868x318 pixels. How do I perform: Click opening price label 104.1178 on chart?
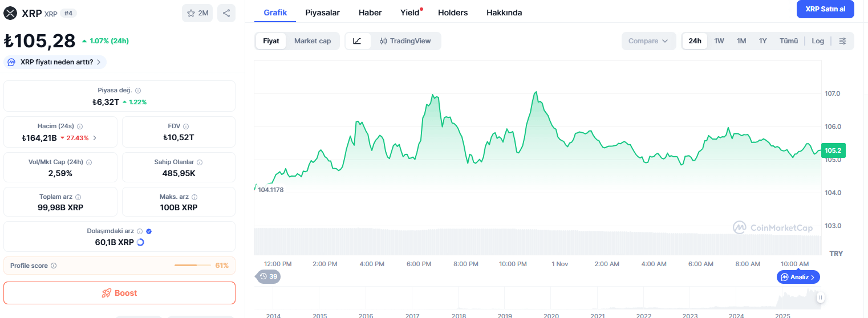tap(271, 190)
